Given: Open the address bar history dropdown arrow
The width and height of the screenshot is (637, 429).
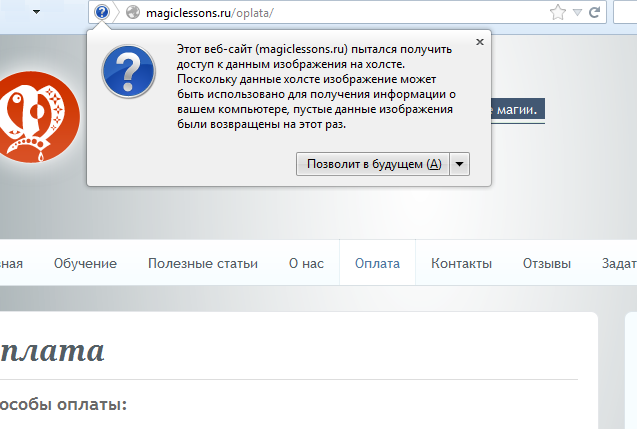Looking at the screenshot, I should (577, 13).
